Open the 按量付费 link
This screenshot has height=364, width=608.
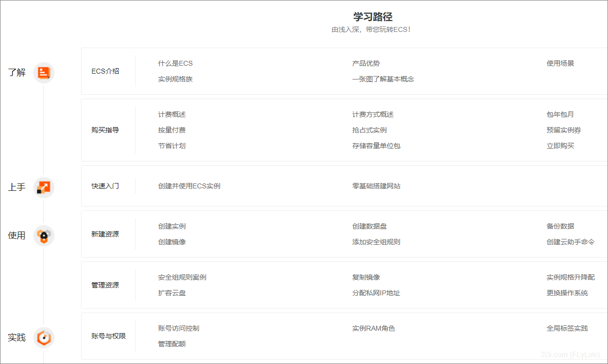click(172, 130)
